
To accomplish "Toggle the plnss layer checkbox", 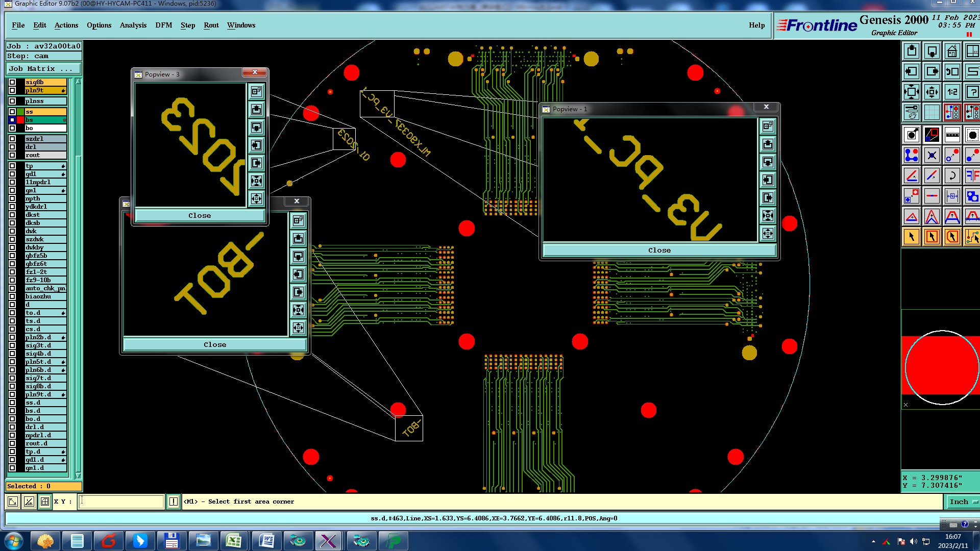I will tap(12, 101).
